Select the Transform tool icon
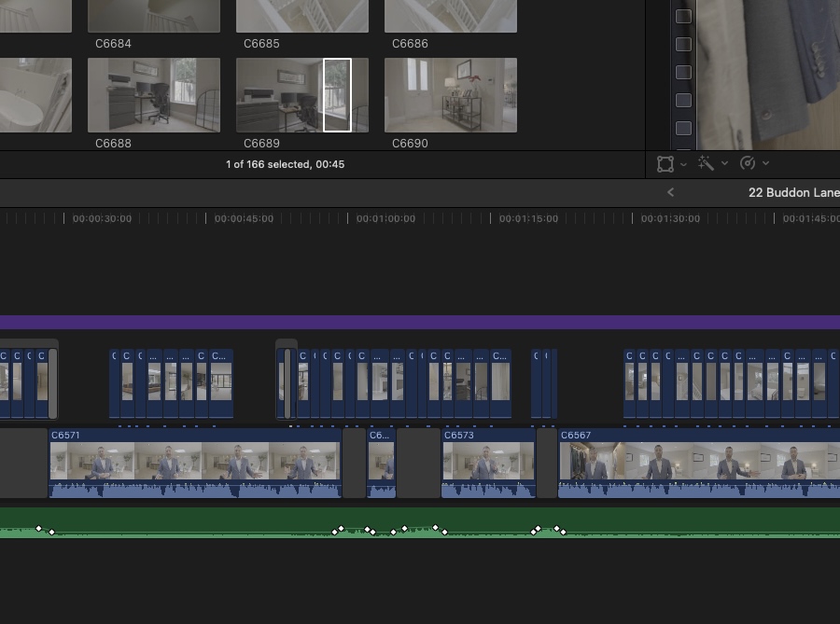840x624 pixels. tap(665, 164)
